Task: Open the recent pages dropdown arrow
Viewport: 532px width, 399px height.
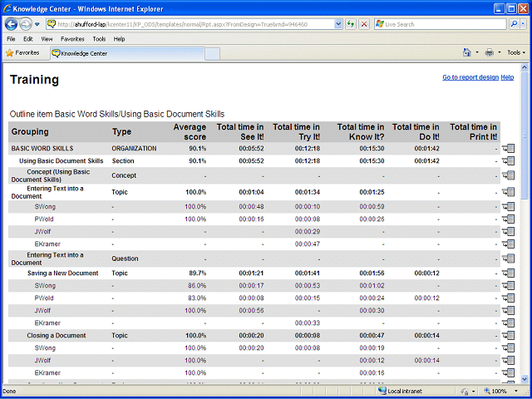Action: coord(37,24)
